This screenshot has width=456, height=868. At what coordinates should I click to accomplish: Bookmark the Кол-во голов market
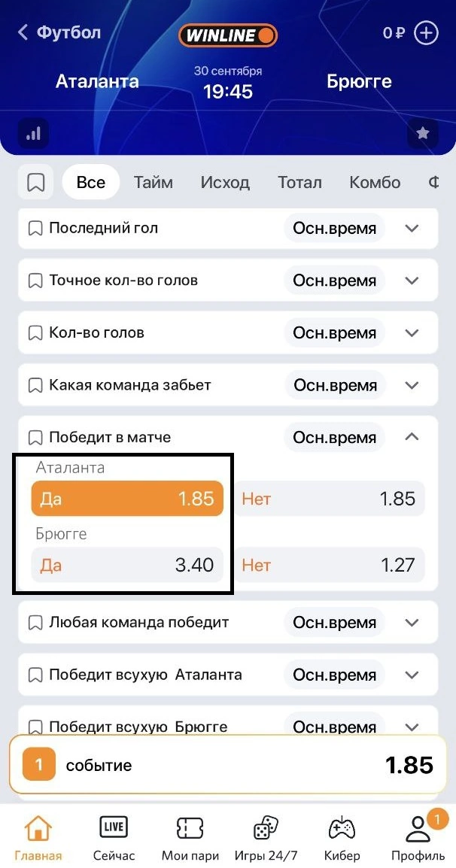point(35,333)
